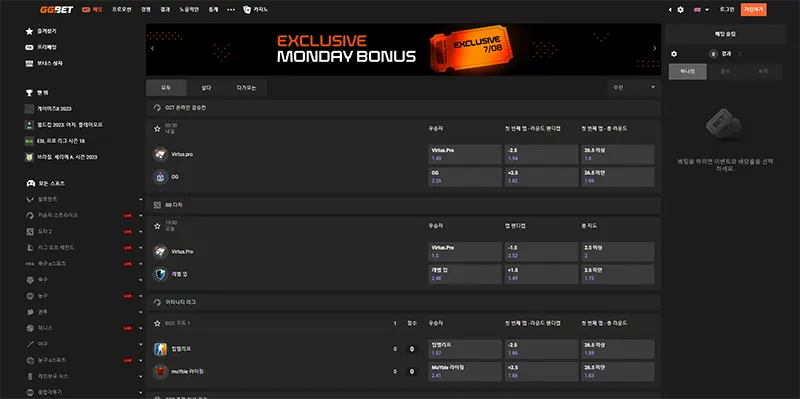
Task: Favorite the 00:30 Virtus.pro vs OG match
Action: tap(157, 129)
